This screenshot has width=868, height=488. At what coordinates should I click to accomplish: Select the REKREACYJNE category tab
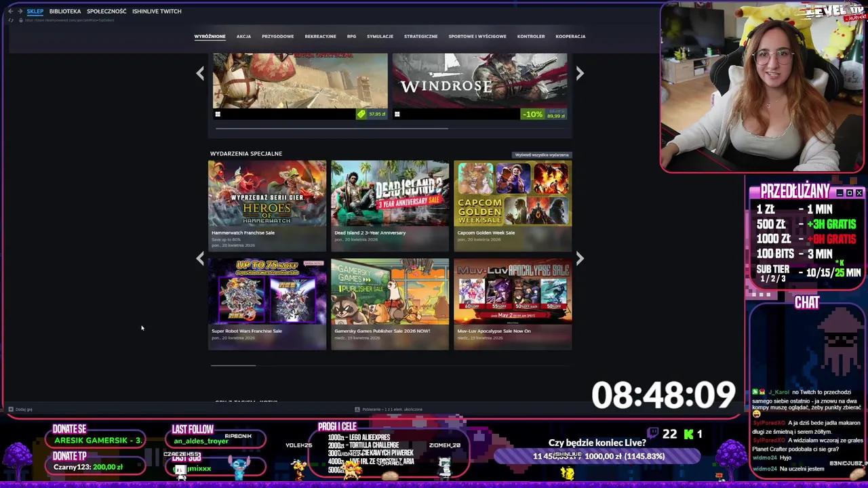(320, 36)
